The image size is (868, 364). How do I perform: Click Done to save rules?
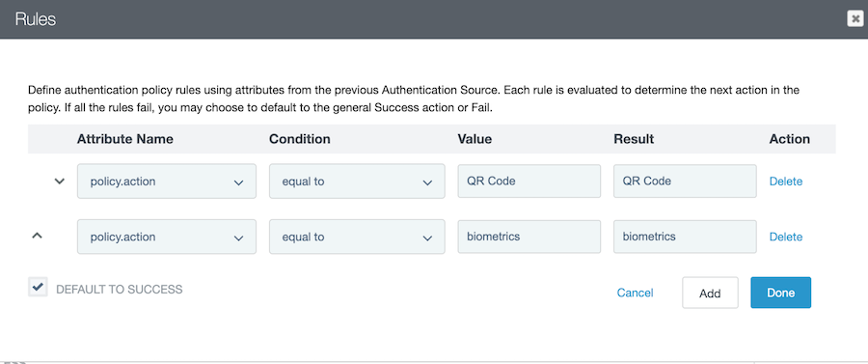point(780,293)
